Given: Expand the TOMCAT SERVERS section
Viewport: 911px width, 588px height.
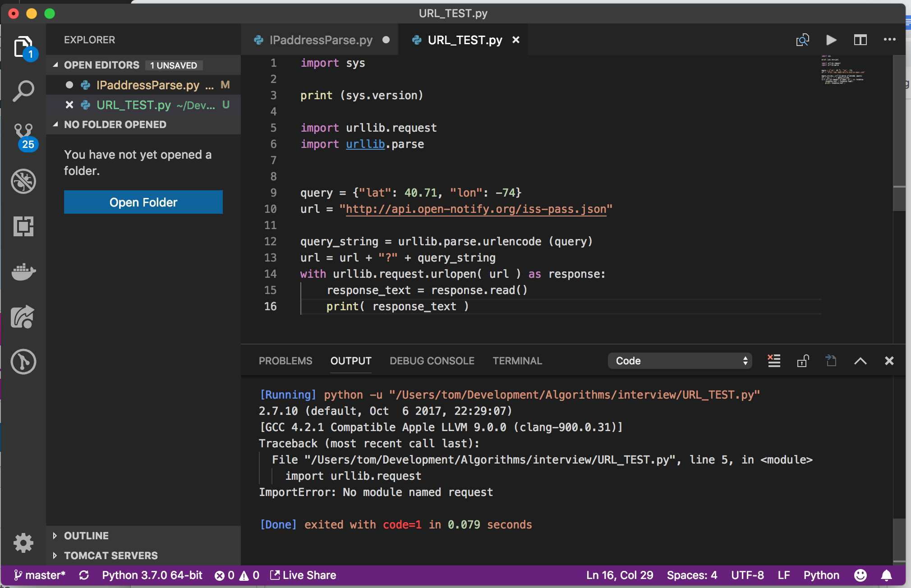Looking at the screenshot, I should tap(110, 556).
